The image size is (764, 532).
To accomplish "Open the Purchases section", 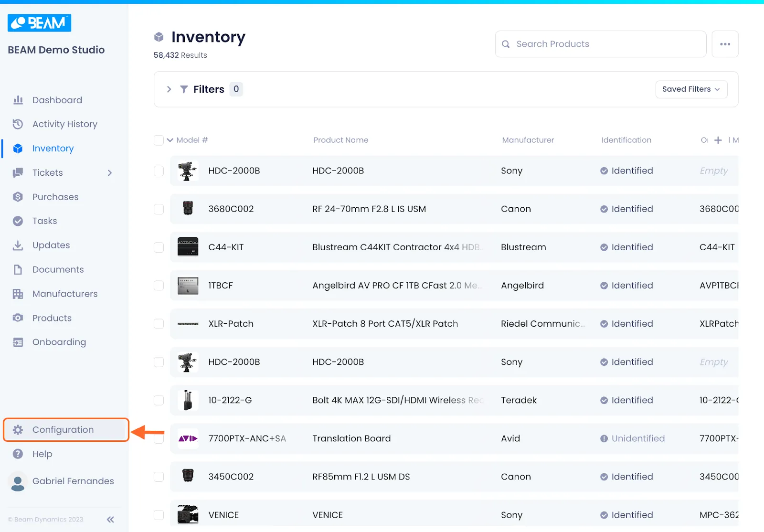I will click(x=55, y=197).
